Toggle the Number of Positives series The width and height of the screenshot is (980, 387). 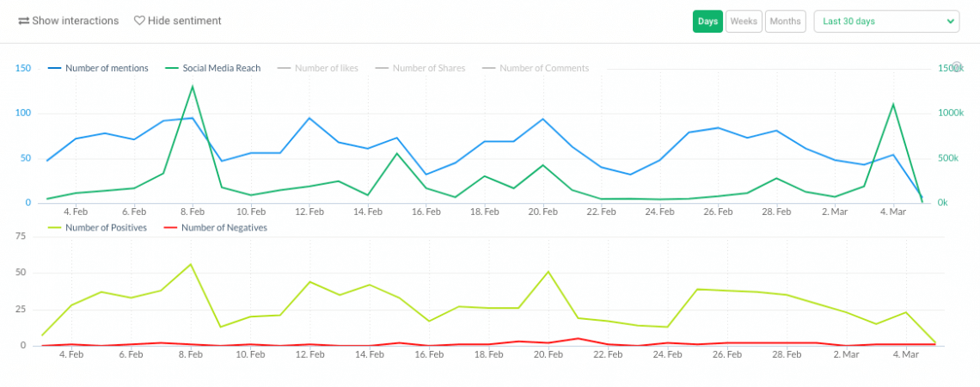106,228
